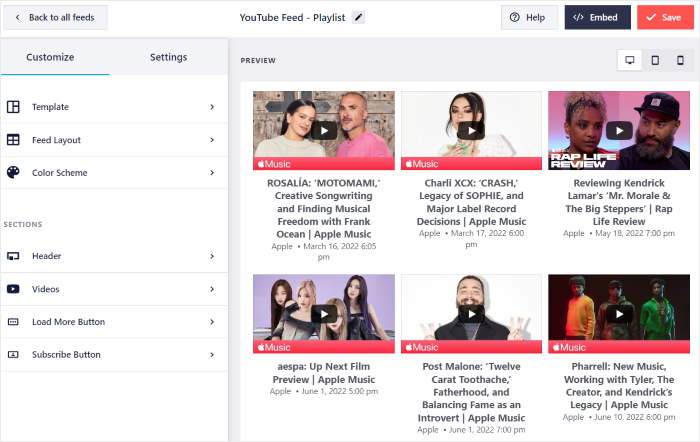Screen dimensions: 700x442
Task: Switch preview to mobile view icon
Action: click(x=680, y=60)
